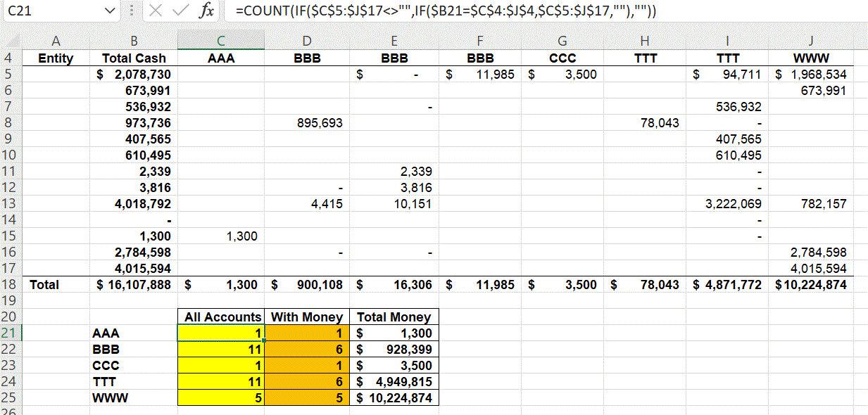
Task: Click the WWW label in row 25
Action: [106, 398]
